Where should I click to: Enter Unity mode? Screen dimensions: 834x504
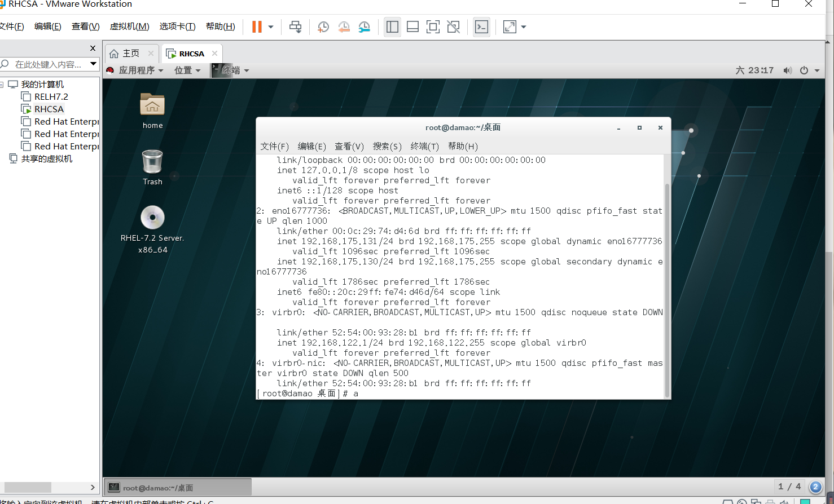453,26
